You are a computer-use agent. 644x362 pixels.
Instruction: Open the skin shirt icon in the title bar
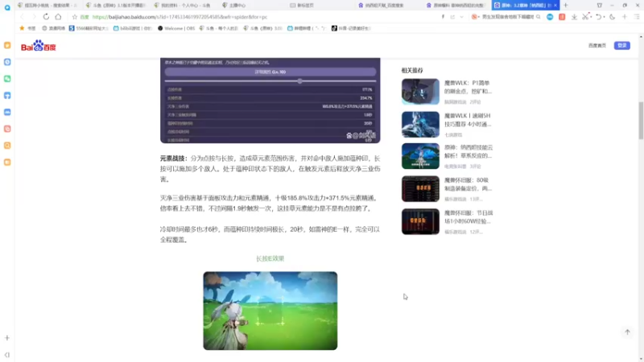click(x=600, y=6)
